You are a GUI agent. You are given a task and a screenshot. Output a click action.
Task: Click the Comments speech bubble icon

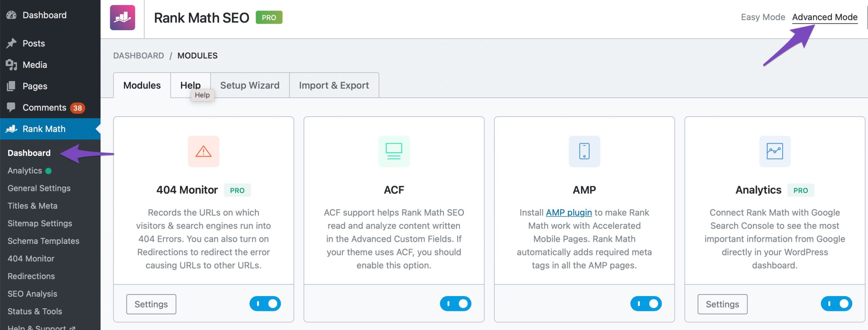[x=11, y=107]
